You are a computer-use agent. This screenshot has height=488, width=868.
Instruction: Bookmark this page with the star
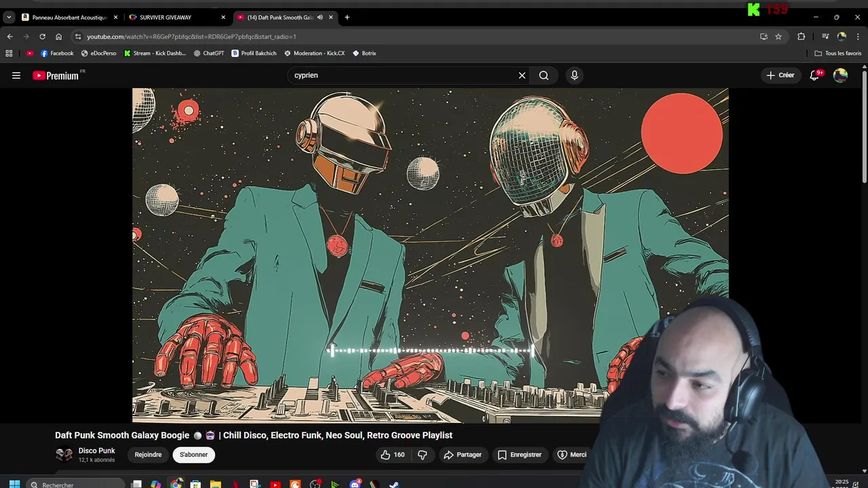pos(778,37)
